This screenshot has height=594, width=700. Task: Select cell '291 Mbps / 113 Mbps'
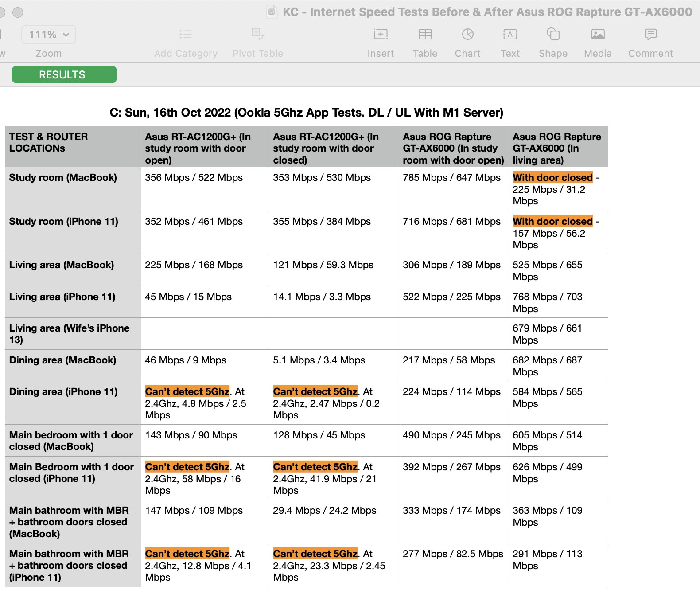(559, 565)
